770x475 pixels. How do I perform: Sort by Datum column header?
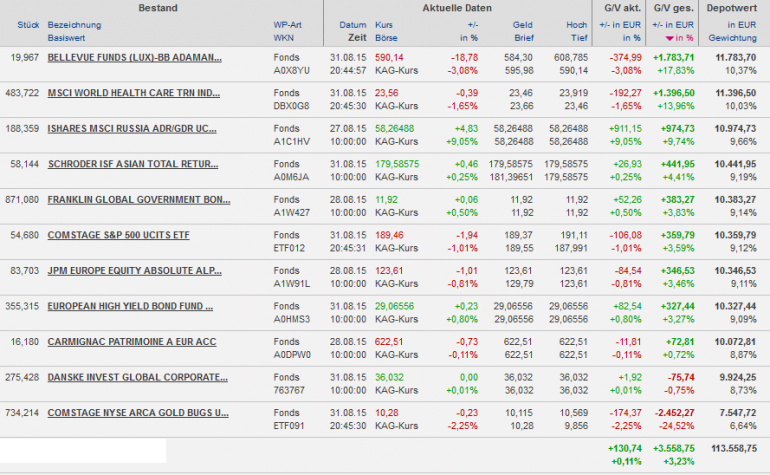353,24
